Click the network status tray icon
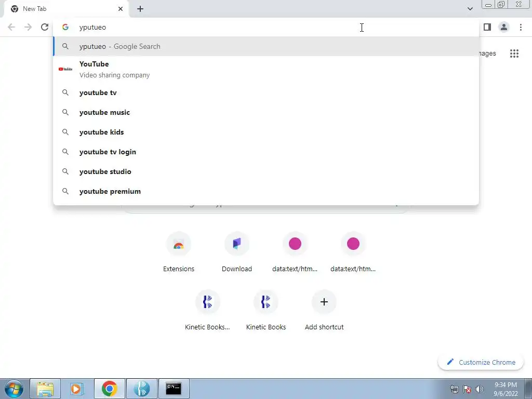 (x=454, y=389)
